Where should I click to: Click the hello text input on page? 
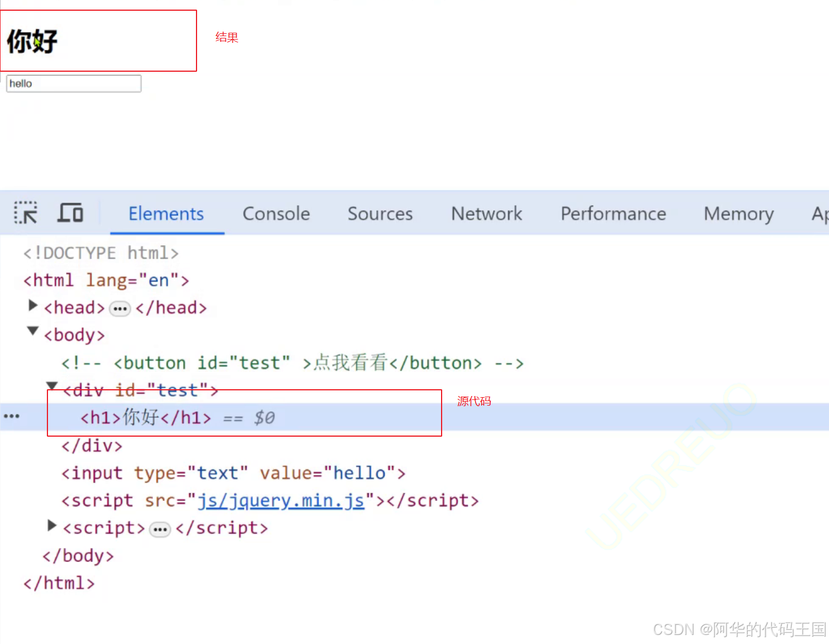pos(73,84)
